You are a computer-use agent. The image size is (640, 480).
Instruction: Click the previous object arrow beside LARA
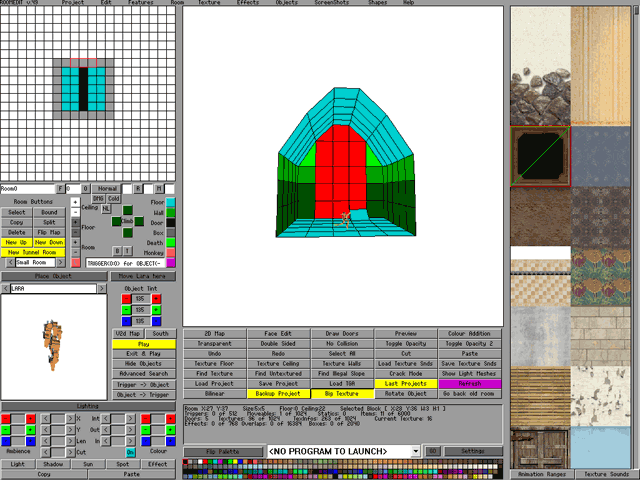5,289
